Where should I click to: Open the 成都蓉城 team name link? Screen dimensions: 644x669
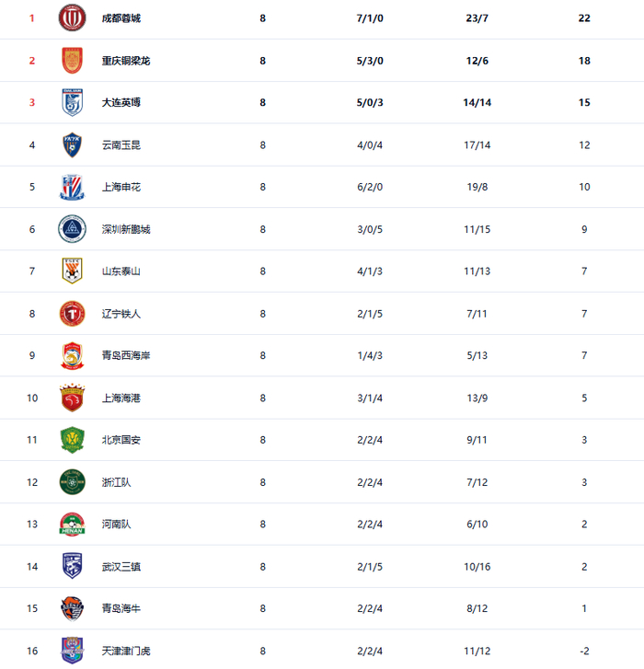[x=121, y=18]
